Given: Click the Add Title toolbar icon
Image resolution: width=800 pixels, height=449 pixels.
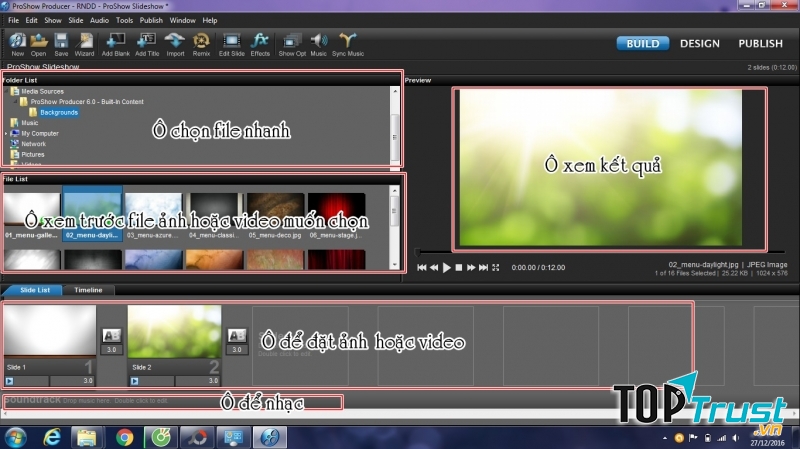Looking at the screenshot, I should coord(146,41).
